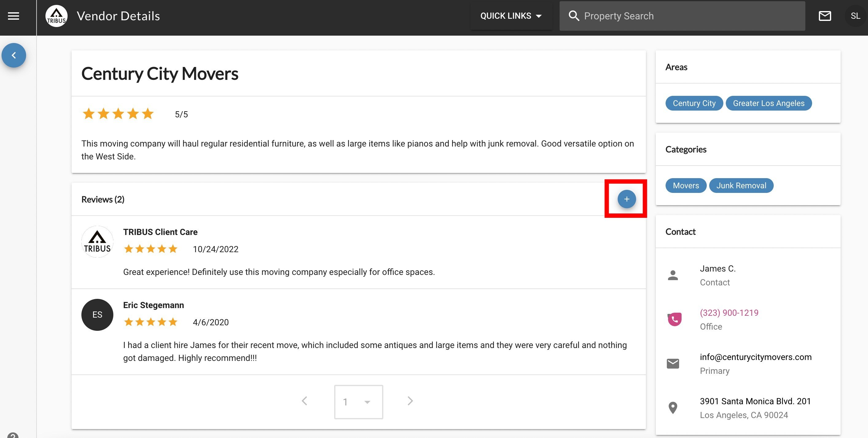Click the Categories panel heading

[686, 149]
